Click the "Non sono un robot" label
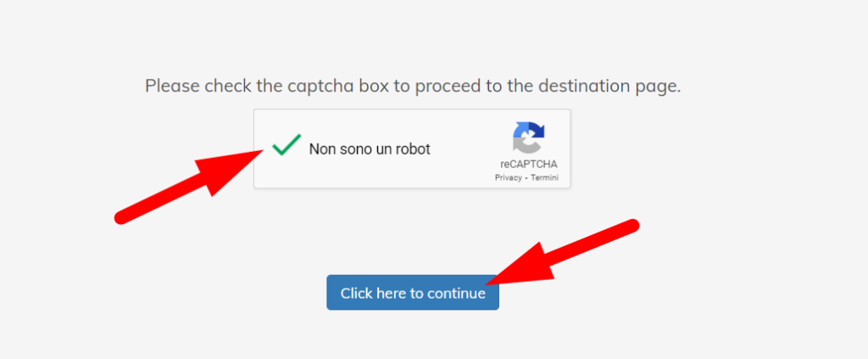 tap(370, 149)
